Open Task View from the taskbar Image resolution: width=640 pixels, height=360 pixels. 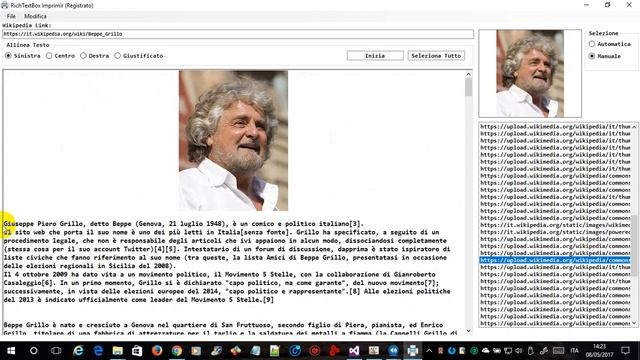[x=56, y=351]
